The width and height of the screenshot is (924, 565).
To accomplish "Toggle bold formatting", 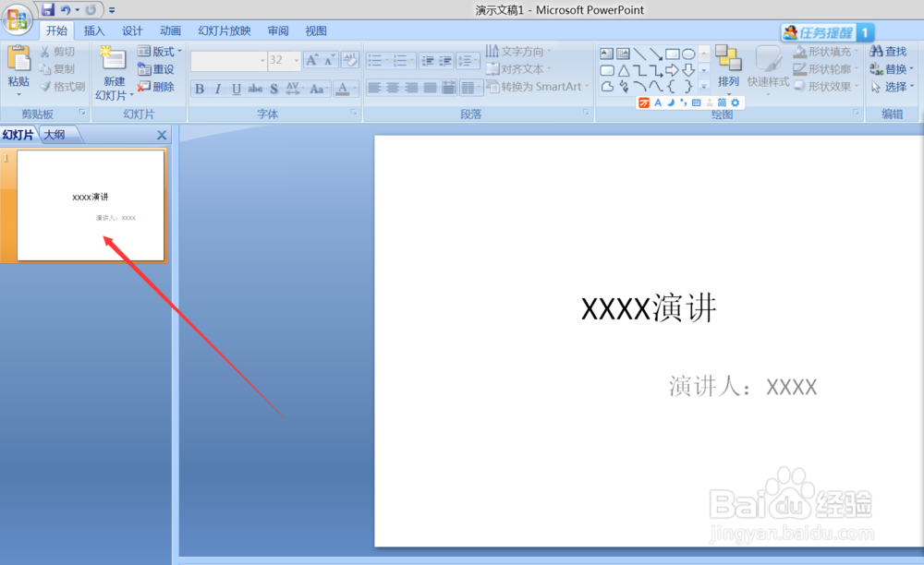I will click(x=199, y=87).
